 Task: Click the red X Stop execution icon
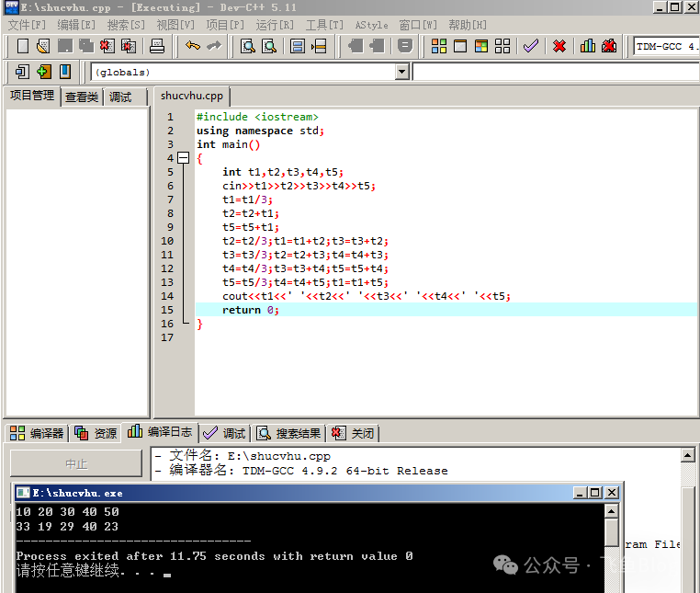tap(559, 46)
